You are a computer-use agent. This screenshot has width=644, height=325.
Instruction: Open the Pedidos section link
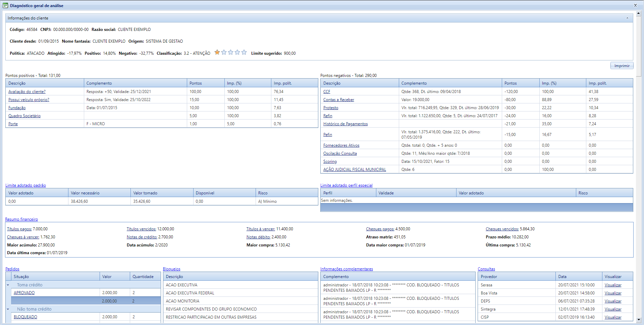click(12, 269)
